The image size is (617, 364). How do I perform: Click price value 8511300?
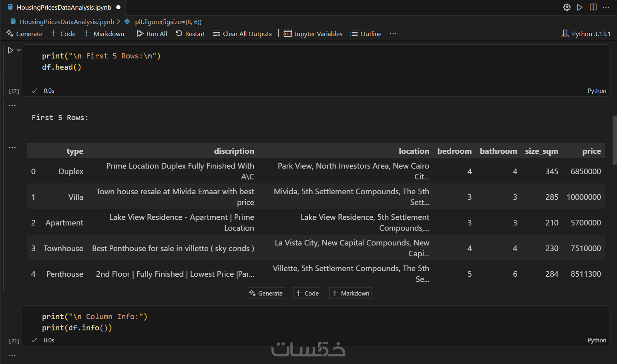point(586,274)
